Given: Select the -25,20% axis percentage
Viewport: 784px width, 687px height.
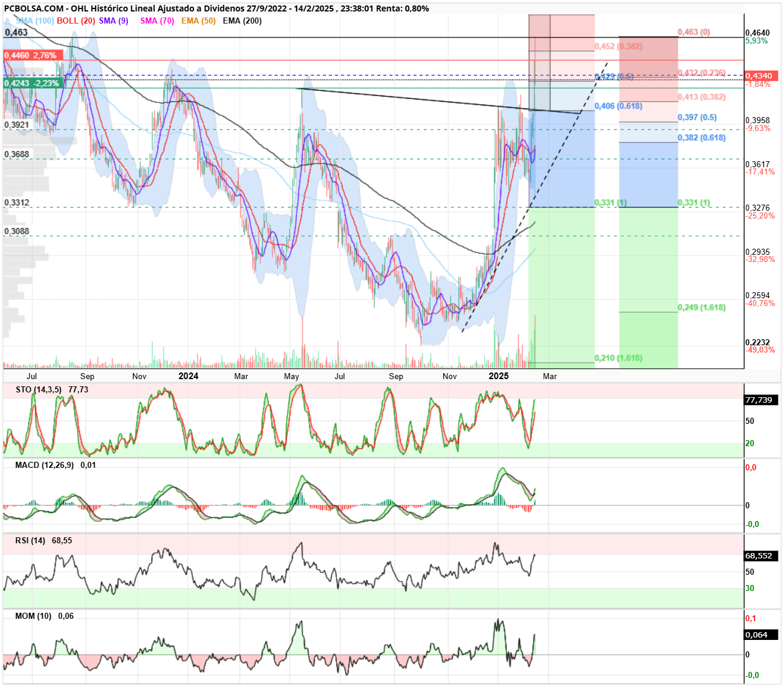Looking at the screenshot, I should [x=760, y=216].
